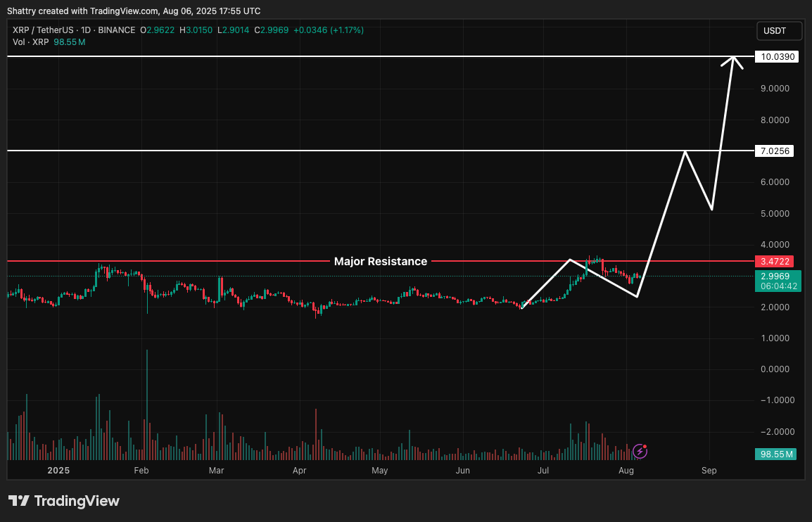Click the 2025 label on time axis
The image size is (812, 522).
pyautogui.click(x=57, y=470)
